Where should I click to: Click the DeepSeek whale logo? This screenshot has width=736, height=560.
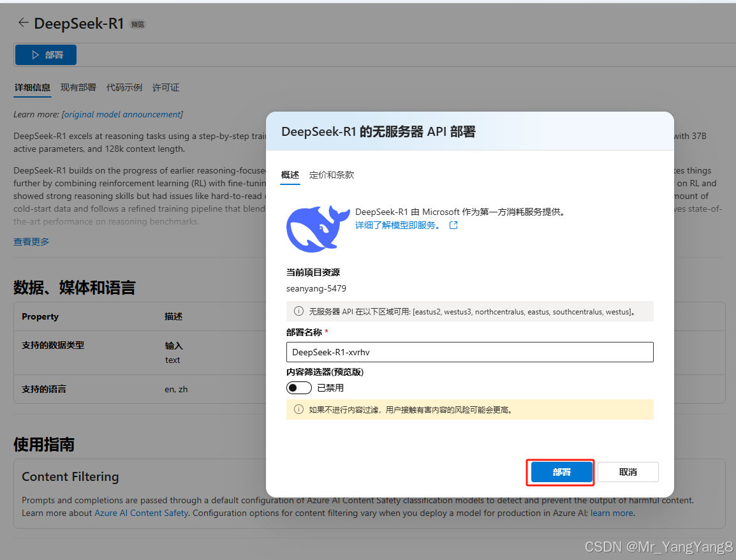[x=318, y=228]
